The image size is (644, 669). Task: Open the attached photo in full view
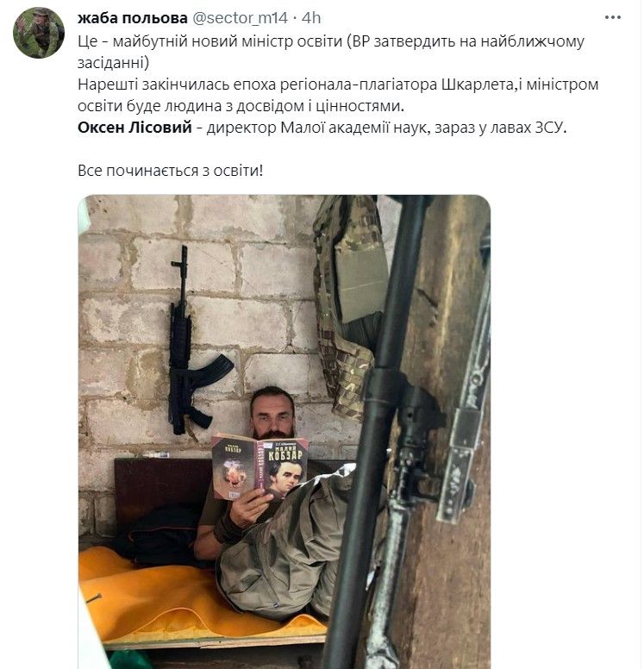click(284, 432)
